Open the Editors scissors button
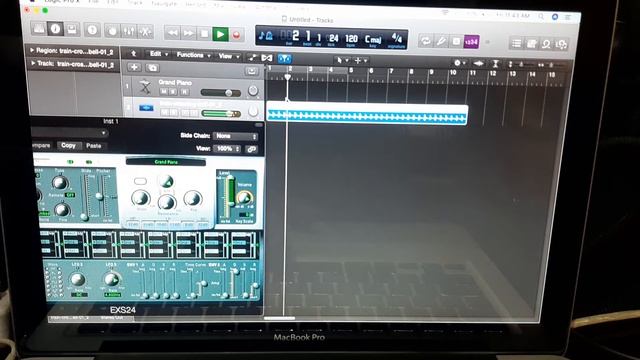Screen dimensions: 640x360 pyautogui.click(x=145, y=31)
